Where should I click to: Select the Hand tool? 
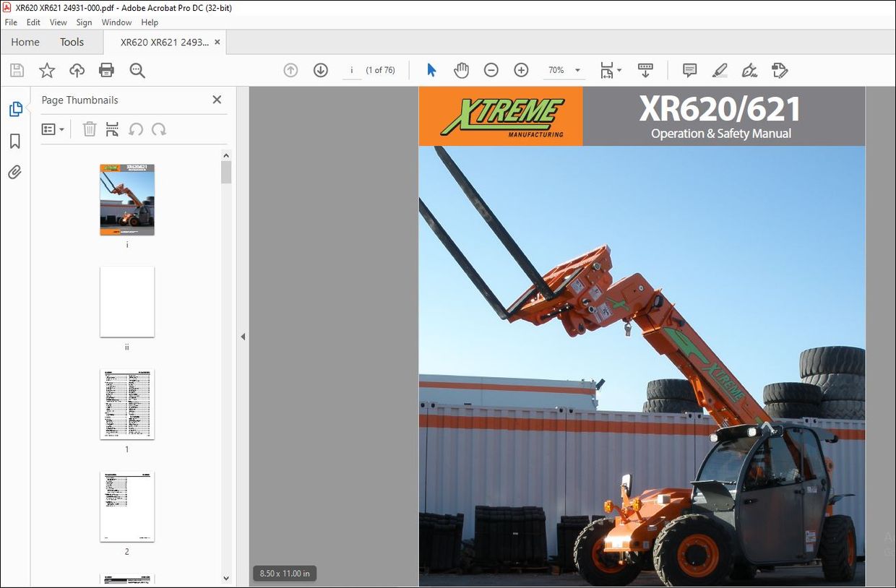[x=461, y=70]
